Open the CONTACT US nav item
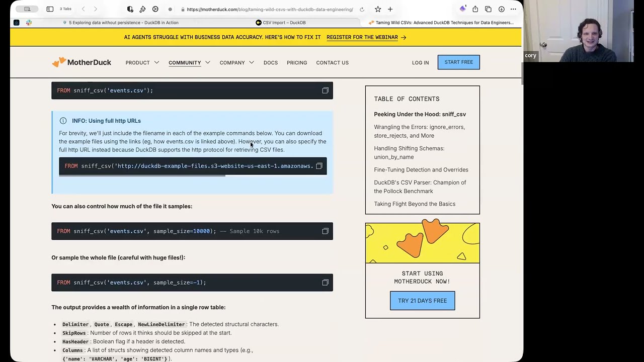The width and height of the screenshot is (644, 362). point(332,63)
